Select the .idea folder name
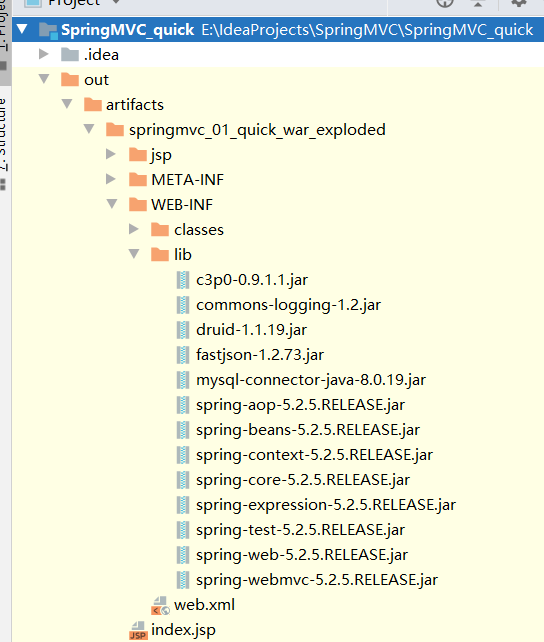The height and width of the screenshot is (642, 544). (x=101, y=54)
